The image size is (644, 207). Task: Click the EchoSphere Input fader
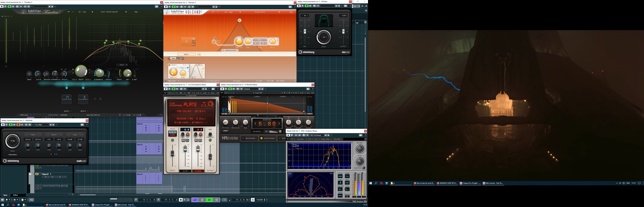(x=172, y=153)
